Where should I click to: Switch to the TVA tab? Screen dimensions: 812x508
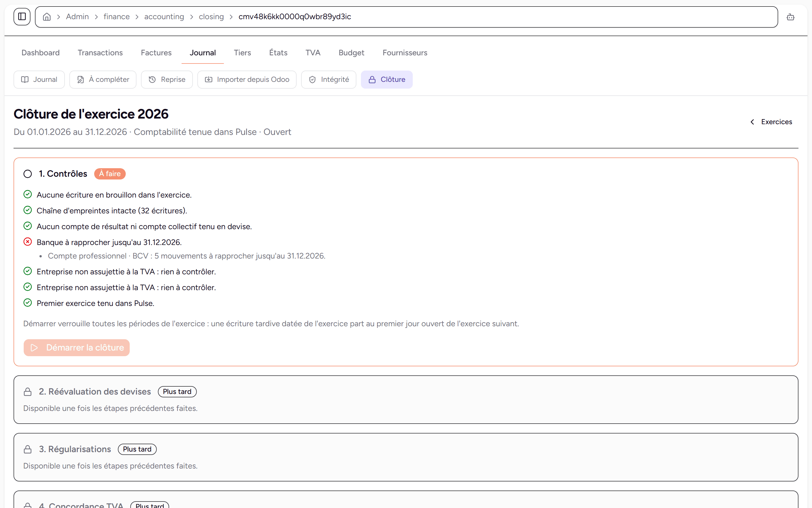tap(313, 53)
